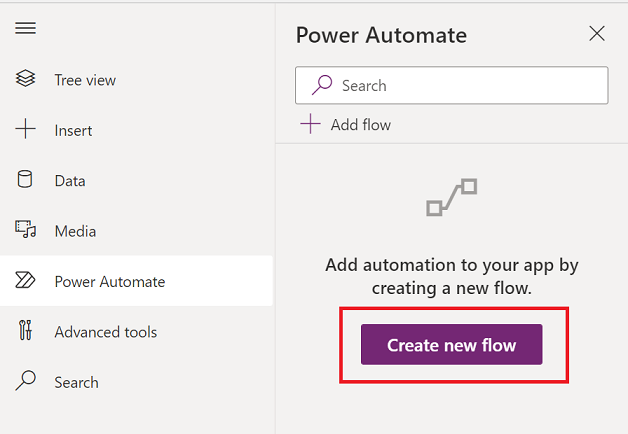Select Power Automate label in sidebar
Screen dimensions: 628x434
(110, 282)
